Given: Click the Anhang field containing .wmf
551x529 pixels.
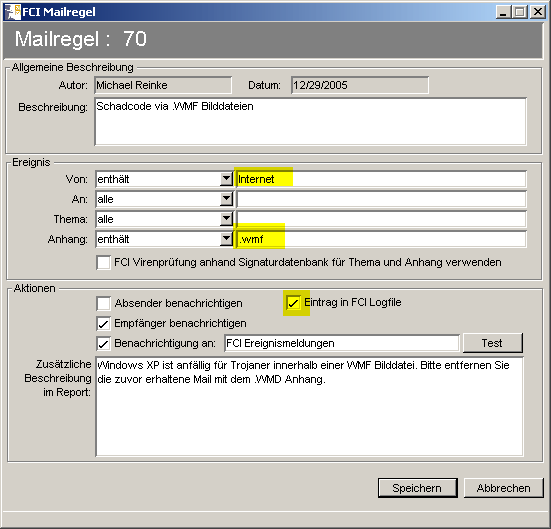Looking at the screenshot, I should [381, 239].
